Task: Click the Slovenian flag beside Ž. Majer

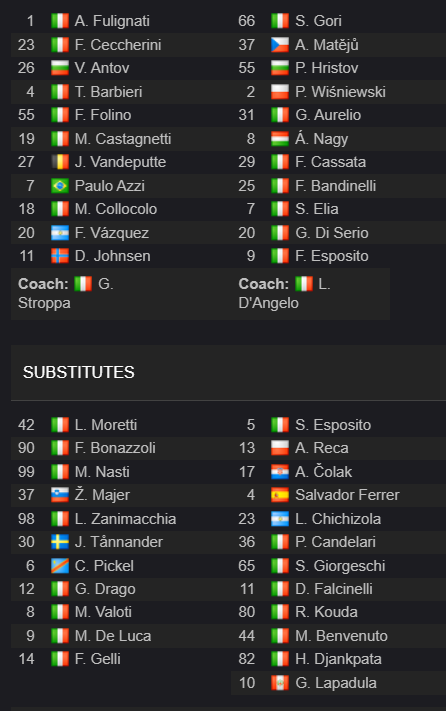Action: coord(60,495)
